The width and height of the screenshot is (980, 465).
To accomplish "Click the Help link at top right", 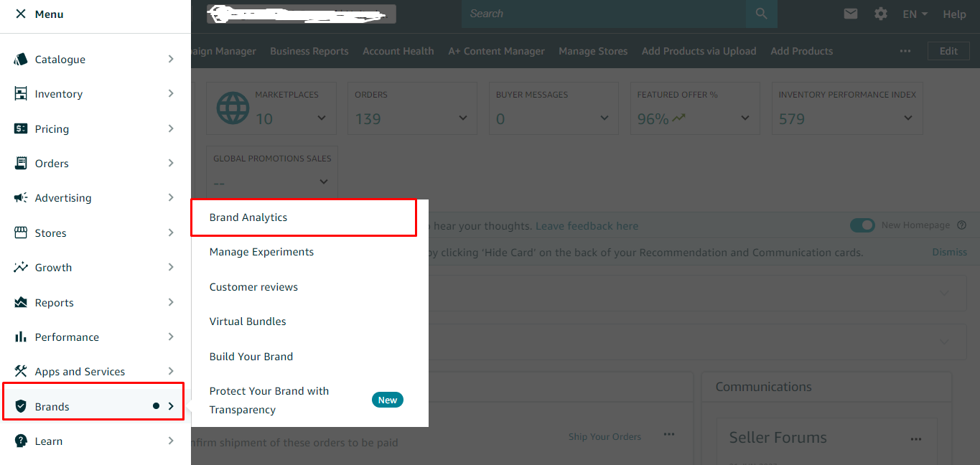I will pyautogui.click(x=955, y=14).
